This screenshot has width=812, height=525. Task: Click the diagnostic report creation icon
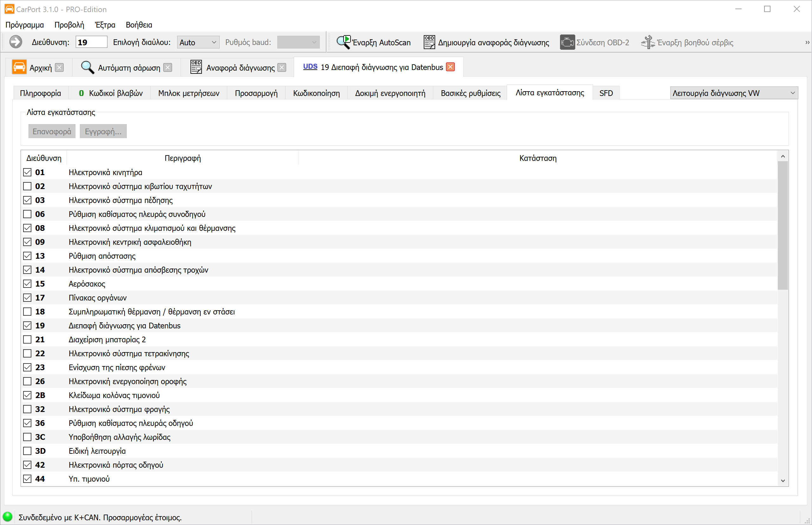click(429, 42)
